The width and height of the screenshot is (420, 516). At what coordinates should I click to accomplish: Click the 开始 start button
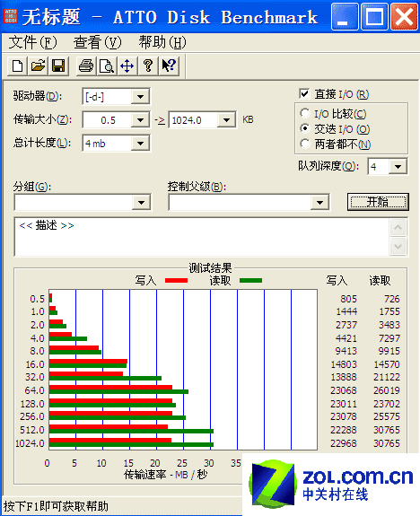(x=378, y=202)
